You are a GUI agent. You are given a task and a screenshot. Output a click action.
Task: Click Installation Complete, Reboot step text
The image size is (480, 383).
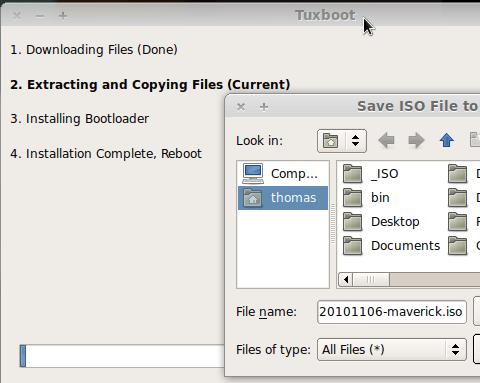point(106,154)
